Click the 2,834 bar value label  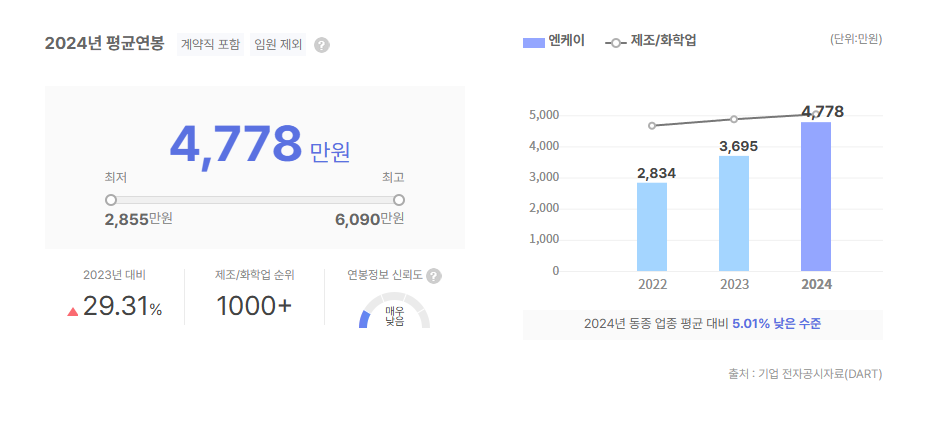click(657, 173)
